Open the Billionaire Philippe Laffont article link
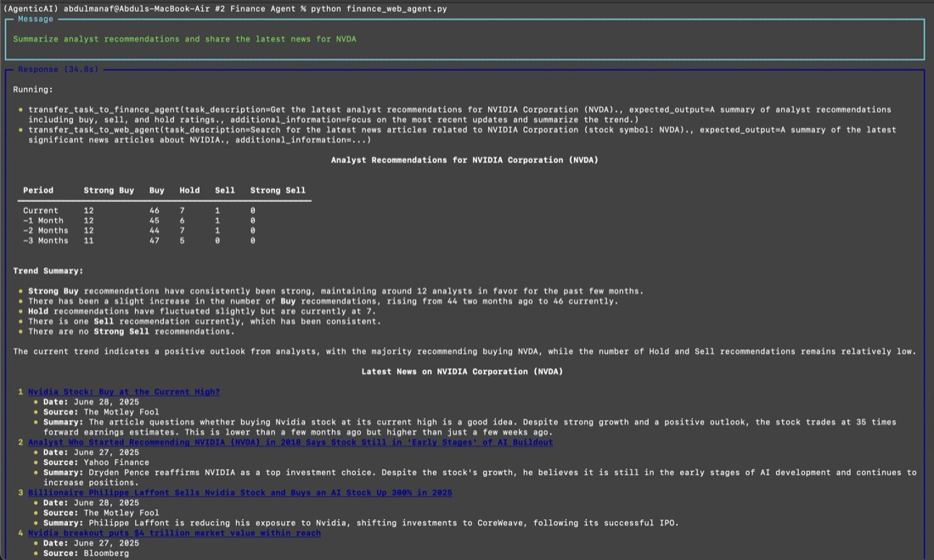The image size is (934, 560). click(240, 493)
